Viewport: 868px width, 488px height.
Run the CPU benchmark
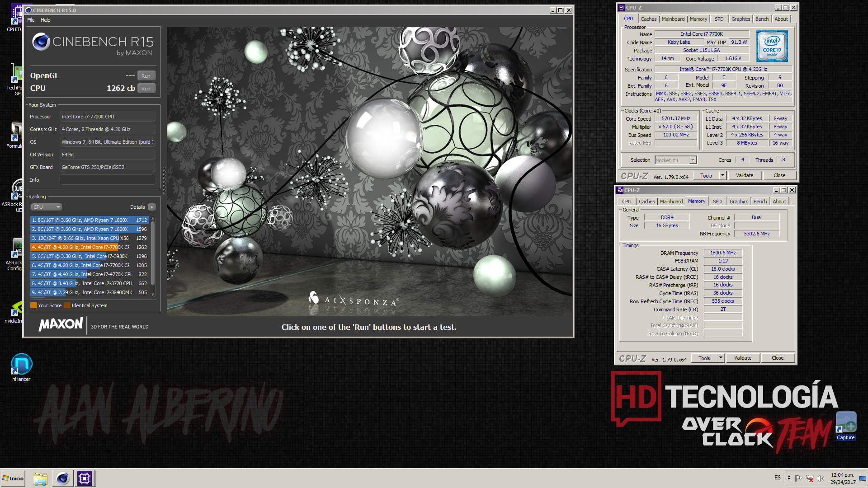tap(146, 89)
